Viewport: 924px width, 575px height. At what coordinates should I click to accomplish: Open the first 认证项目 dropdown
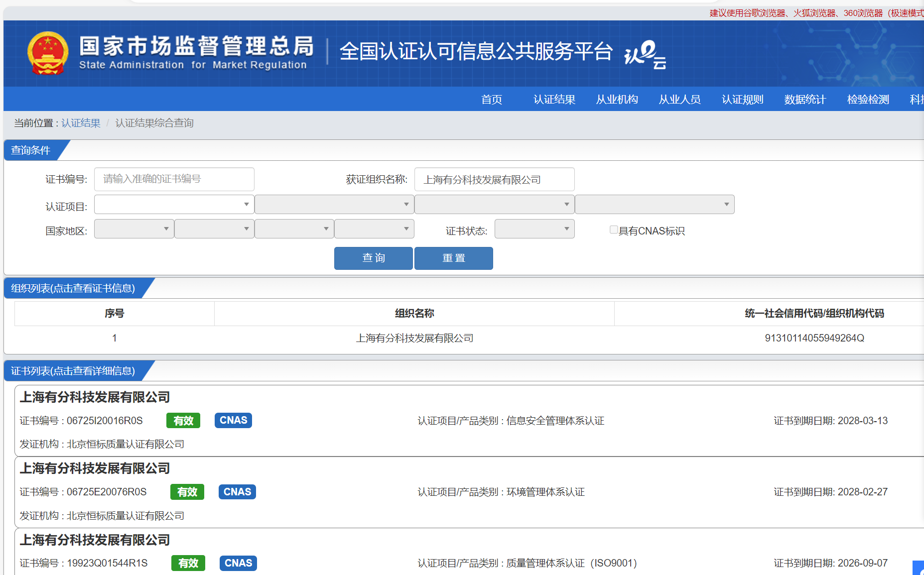(x=174, y=205)
